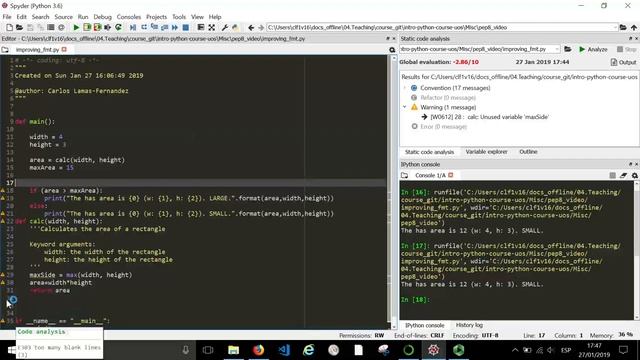Screen dimensions: 640x360
Task: Open the working directory path dropdown
Action: click(615, 27)
